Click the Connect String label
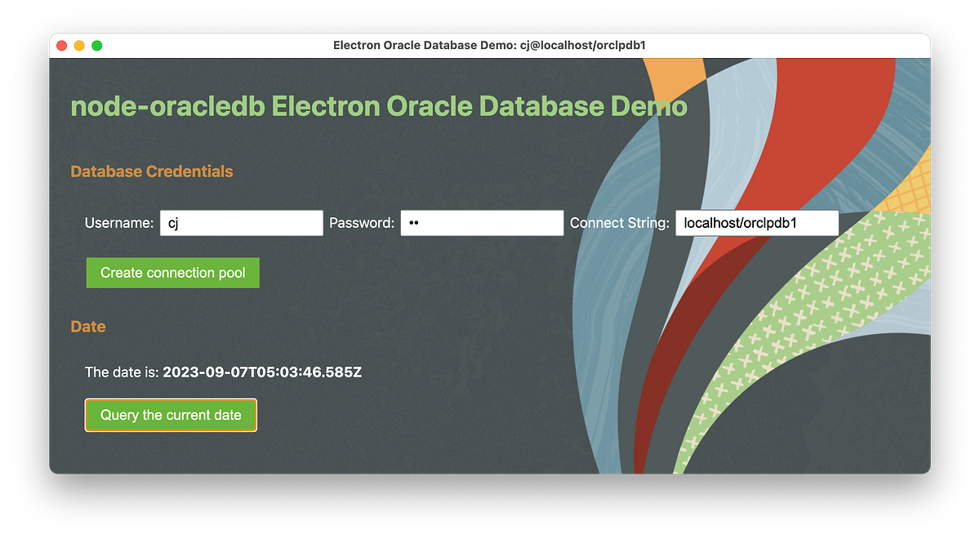 click(x=619, y=222)
